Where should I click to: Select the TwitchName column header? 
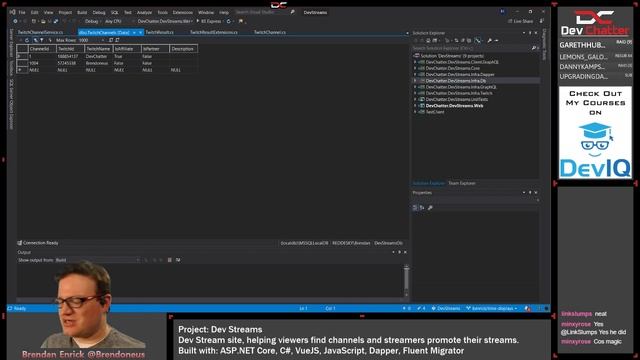coord(98,49)
